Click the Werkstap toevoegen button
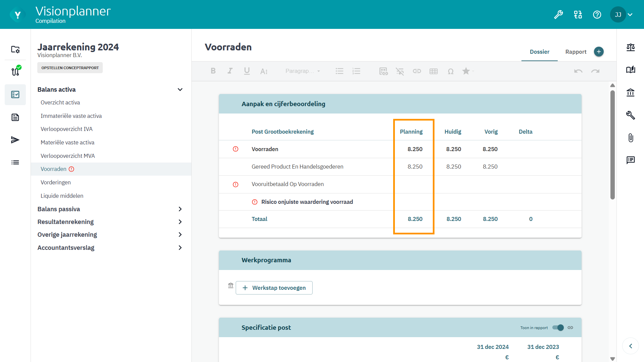The image size is (644, 362). [274, 288]
